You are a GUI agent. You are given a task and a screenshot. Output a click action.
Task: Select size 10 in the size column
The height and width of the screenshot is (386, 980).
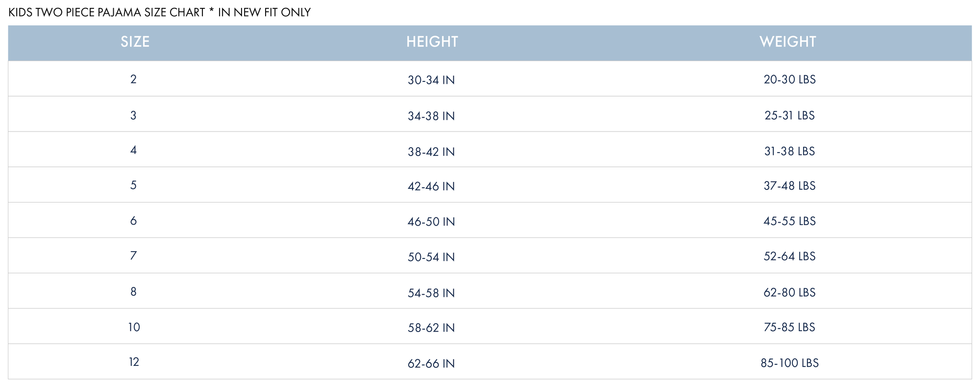pos(134,327)
